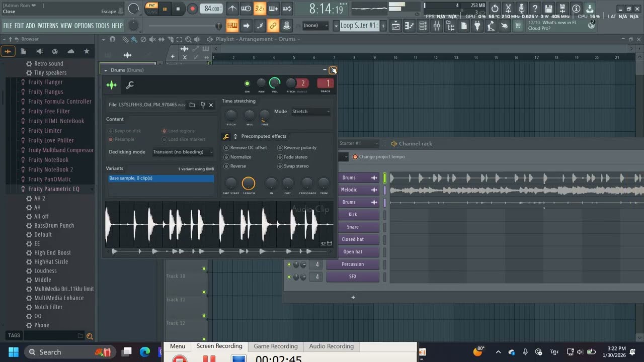
Task: Toggle typing keyboard to piano icon
Action: click(x=232, y=26)
